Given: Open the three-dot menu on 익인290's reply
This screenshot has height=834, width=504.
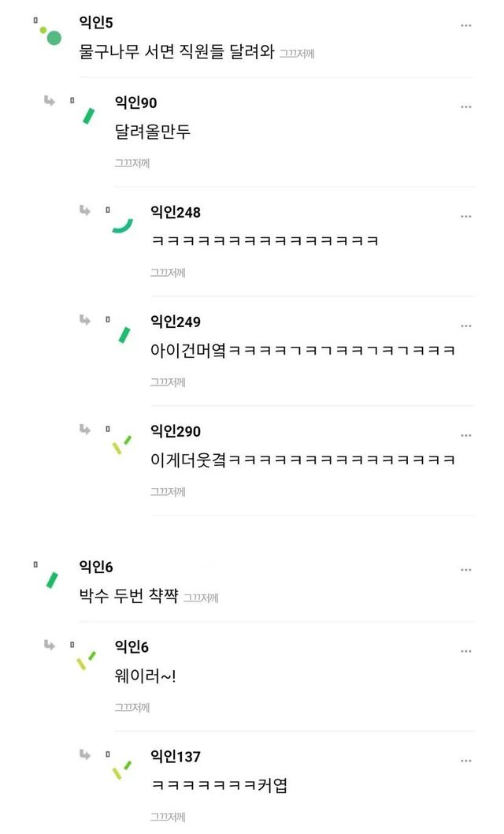Looking at the screenshot, I should click(x=466, y=435).
